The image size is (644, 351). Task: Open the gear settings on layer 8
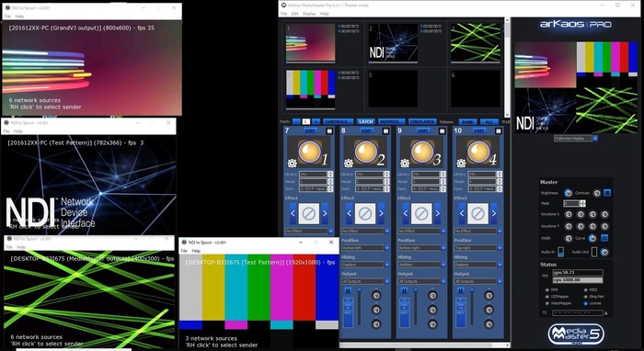349,164
